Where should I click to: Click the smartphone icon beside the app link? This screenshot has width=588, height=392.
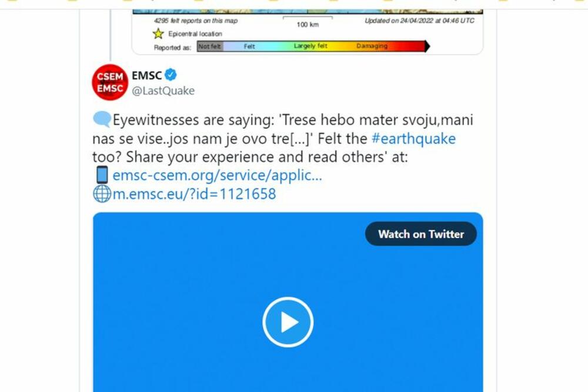tap(103, 175)
